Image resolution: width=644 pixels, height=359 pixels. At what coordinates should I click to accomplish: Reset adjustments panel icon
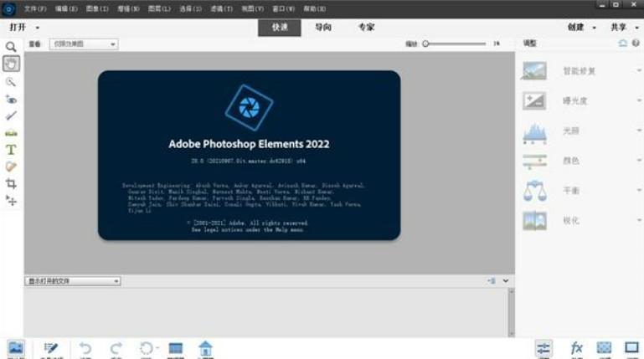(623, 43)
